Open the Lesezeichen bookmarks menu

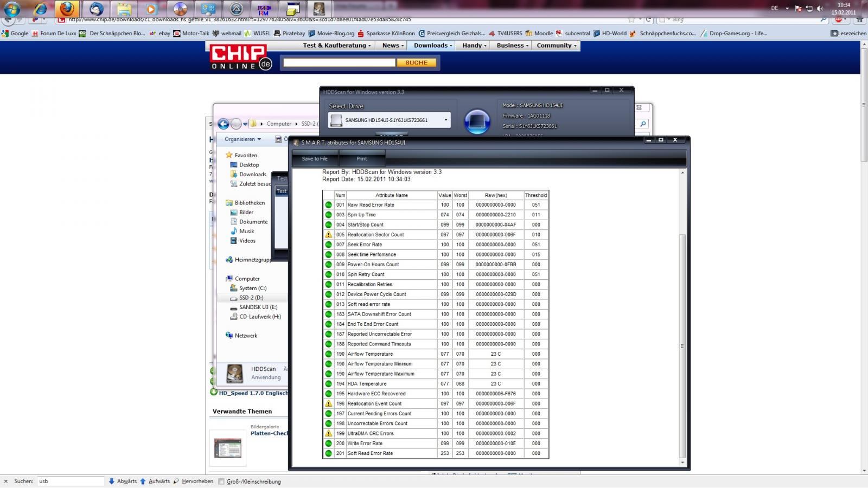click(x=849, y=33)
